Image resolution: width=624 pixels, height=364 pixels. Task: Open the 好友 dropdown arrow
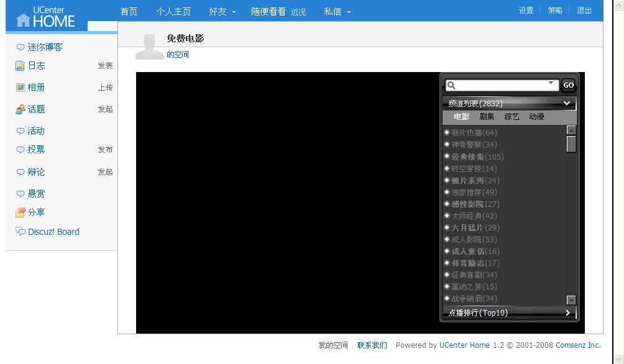234,12
